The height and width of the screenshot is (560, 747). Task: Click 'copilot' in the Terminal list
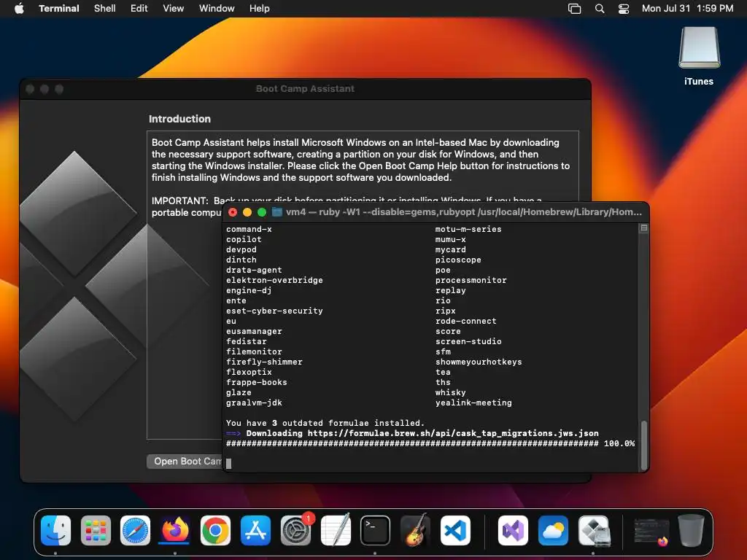244,239
